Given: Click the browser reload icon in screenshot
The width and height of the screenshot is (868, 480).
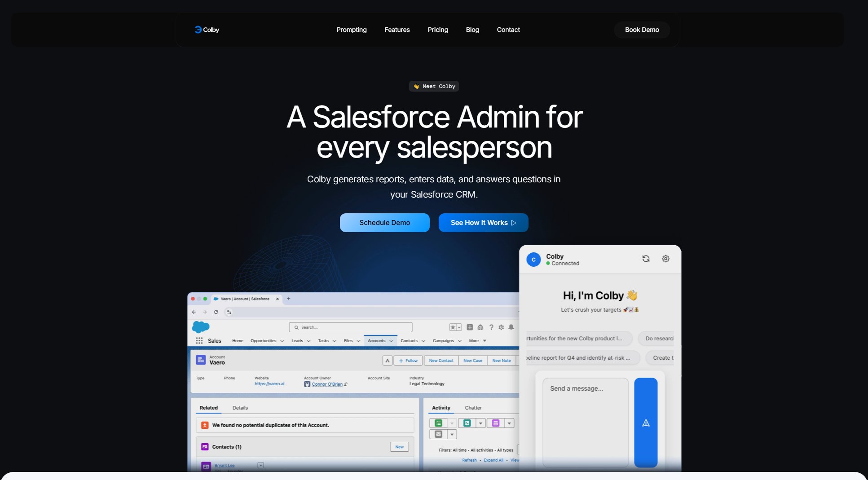Looking at the screenshot, I should 216,312.
